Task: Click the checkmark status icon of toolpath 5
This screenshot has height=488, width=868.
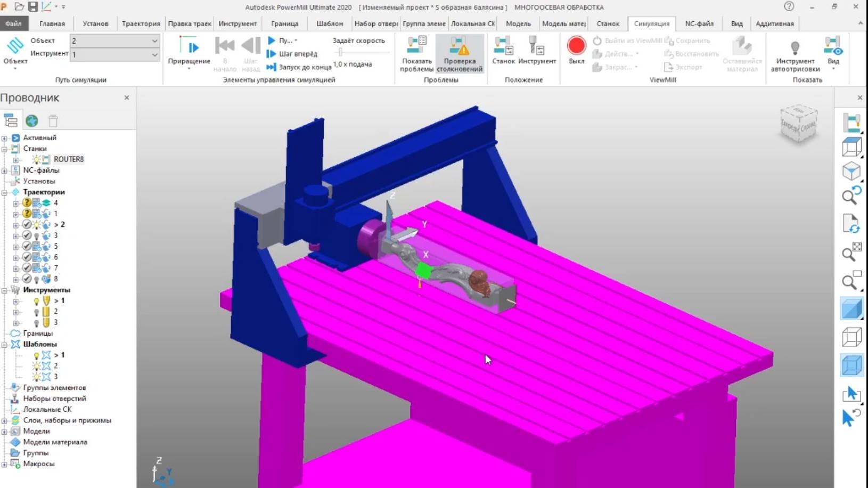Action: tap(27, 246)
